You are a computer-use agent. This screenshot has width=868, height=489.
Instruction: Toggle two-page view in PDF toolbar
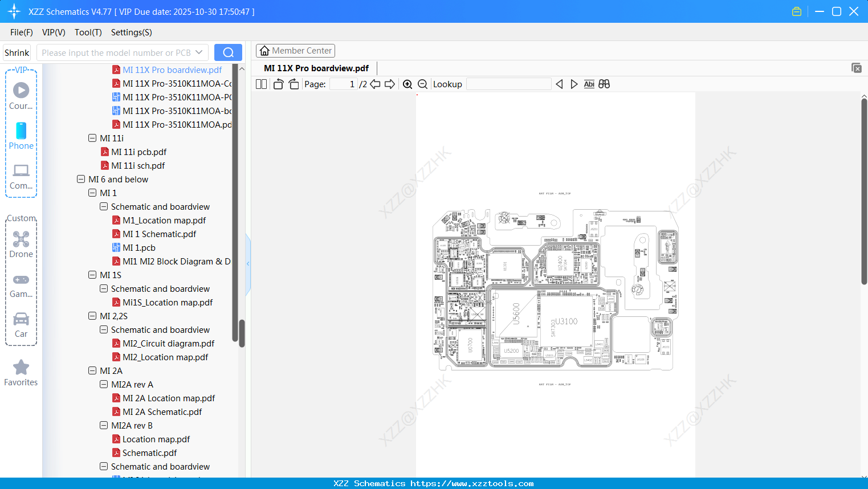(x=262, y=84)
